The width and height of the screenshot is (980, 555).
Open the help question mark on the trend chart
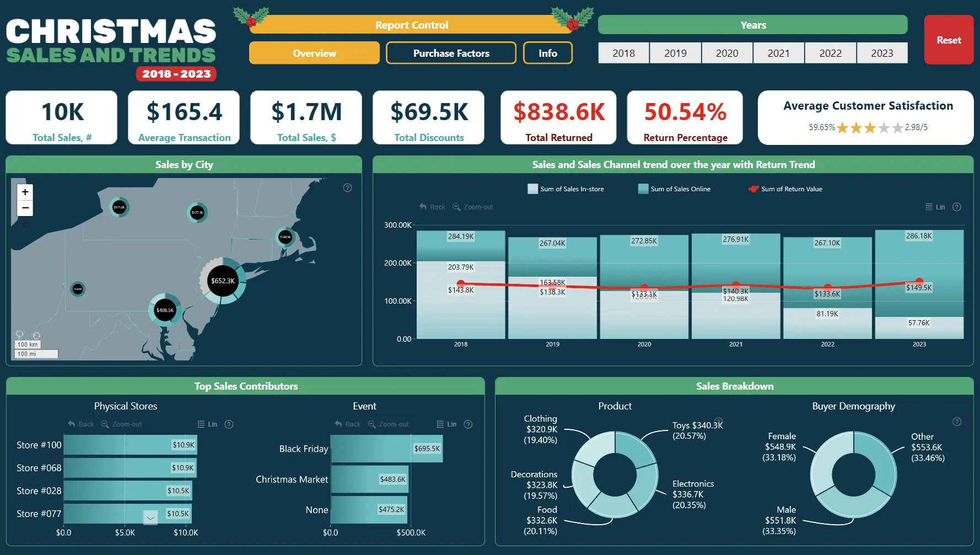click(957, 207)
